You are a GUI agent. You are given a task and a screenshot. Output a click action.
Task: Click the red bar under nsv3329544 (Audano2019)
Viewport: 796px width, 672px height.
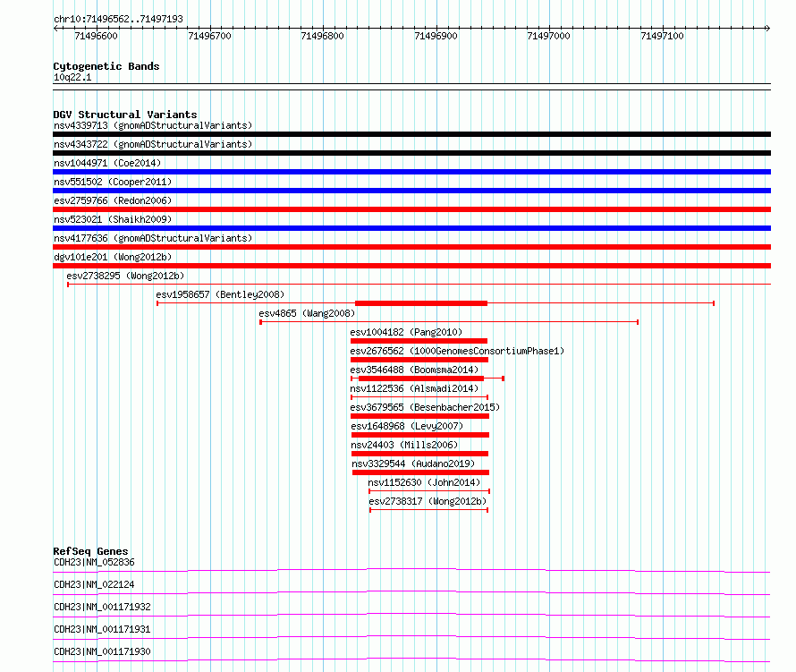tap(420, 472)
